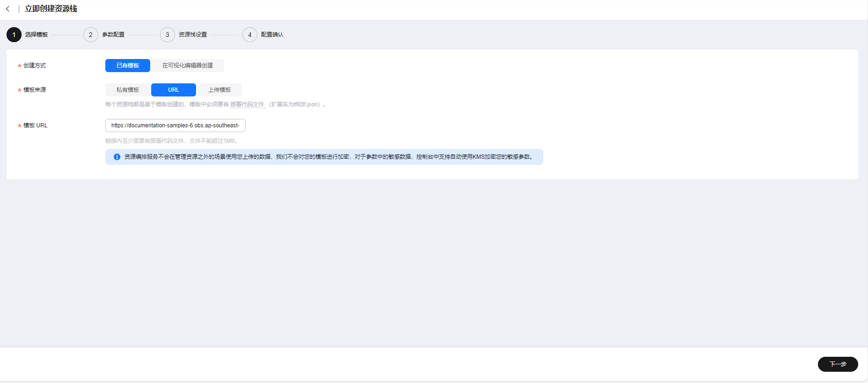
Task: Open the 资源栈设置 step label
Action: (193, 35)
